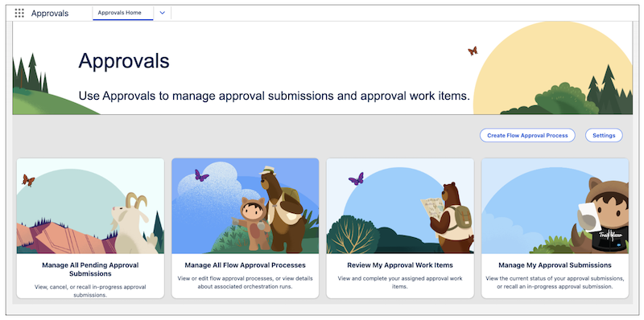Click the Approvals app name label

click(x=50, y=14)
